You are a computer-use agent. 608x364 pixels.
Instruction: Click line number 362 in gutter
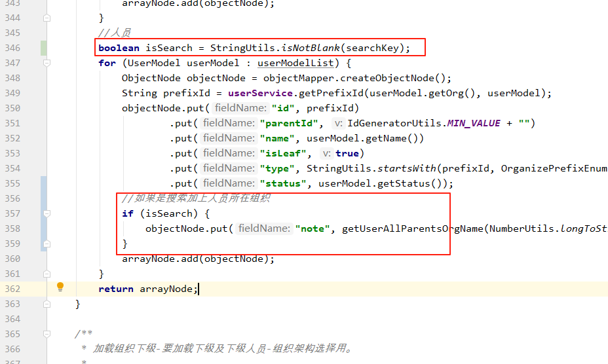[x=12, y=289]
